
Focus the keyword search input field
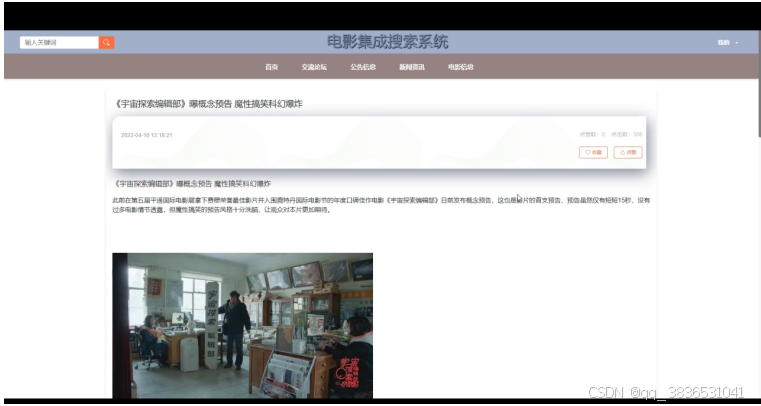59,43
